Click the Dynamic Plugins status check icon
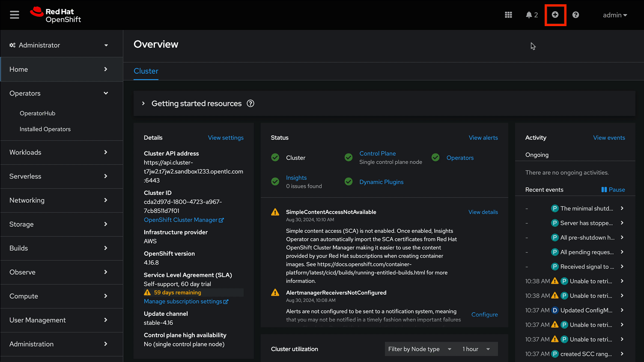Viewport: 644px width, 362px height. click(x=349, y=181)
